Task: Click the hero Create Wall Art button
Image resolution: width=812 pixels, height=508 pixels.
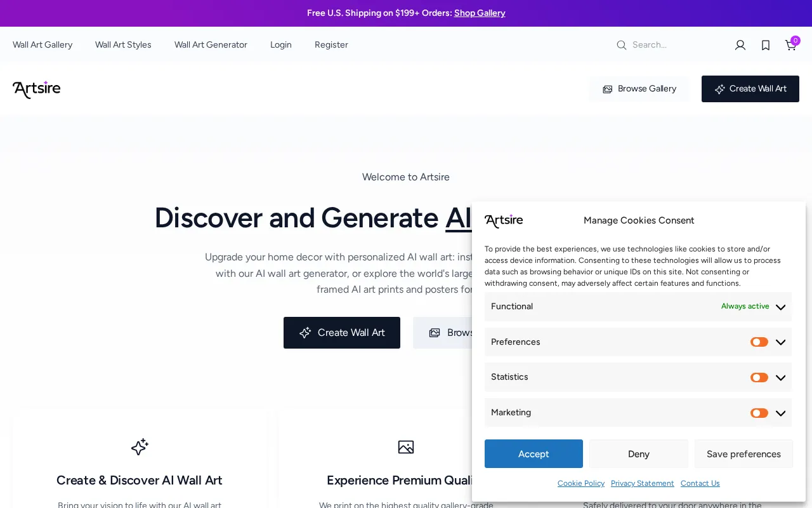Action: 342,333
